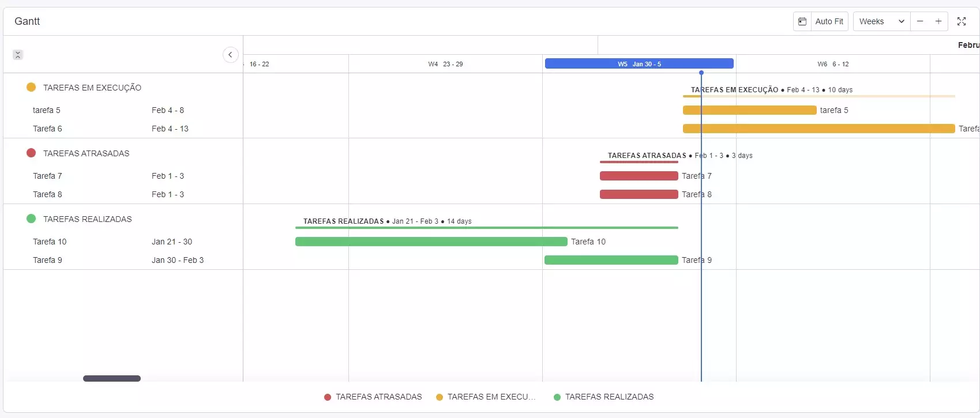Click the calendar icon beside Auto Fit

tap(802, 21)
